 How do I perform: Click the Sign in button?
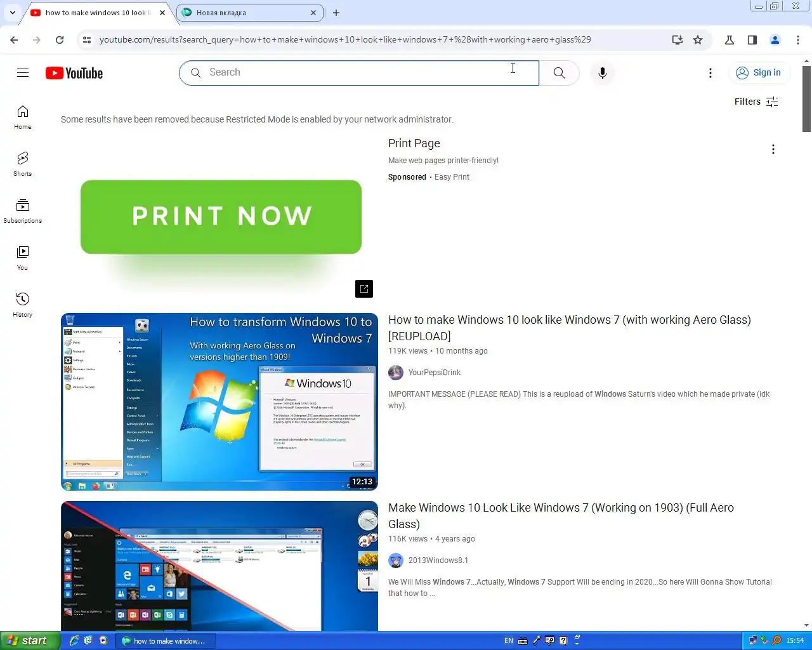(759, 72)
